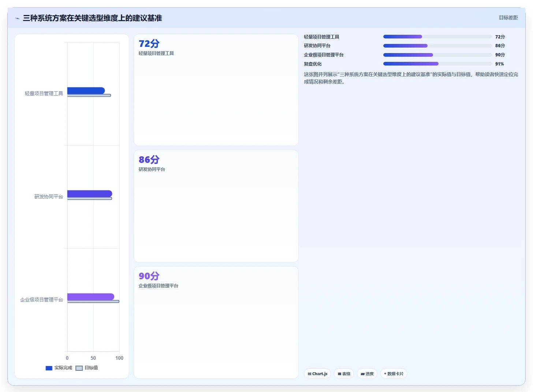
Task: Click the 研发协同平台 caption under 86分
Action: (x=152, y=169)
